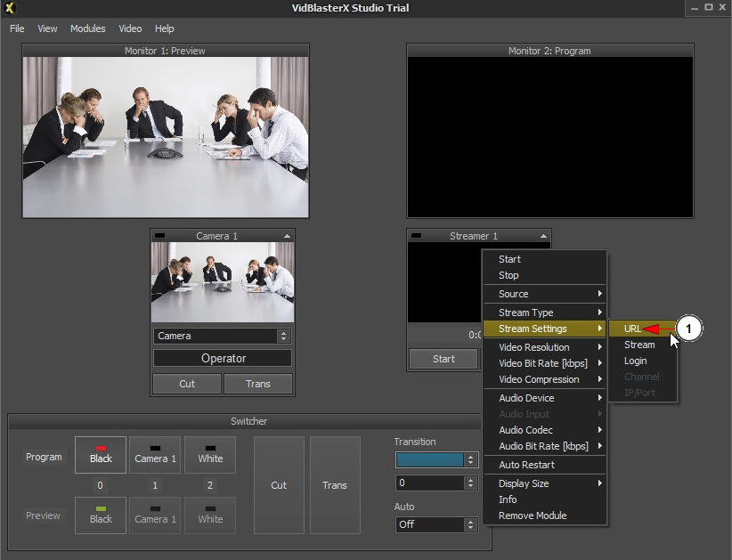The width and height of the screenshot is (732, 560).
Task: Expand the Stream Settings submenu
Action: point(545,329)
